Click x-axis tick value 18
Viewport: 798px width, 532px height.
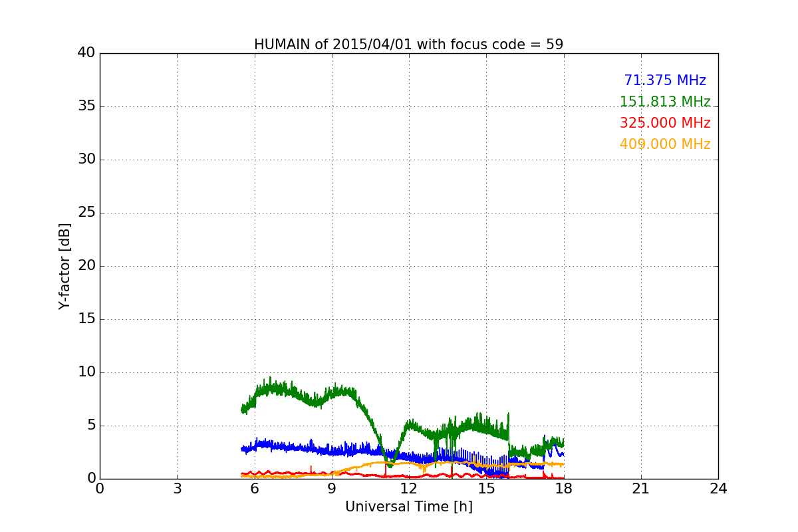tap(564, 489)
